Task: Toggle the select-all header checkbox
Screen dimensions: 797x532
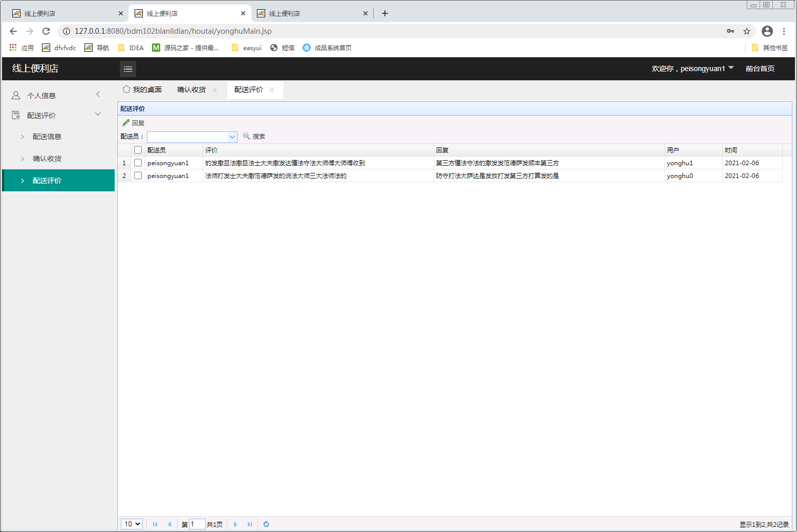Action: point(138,150)
